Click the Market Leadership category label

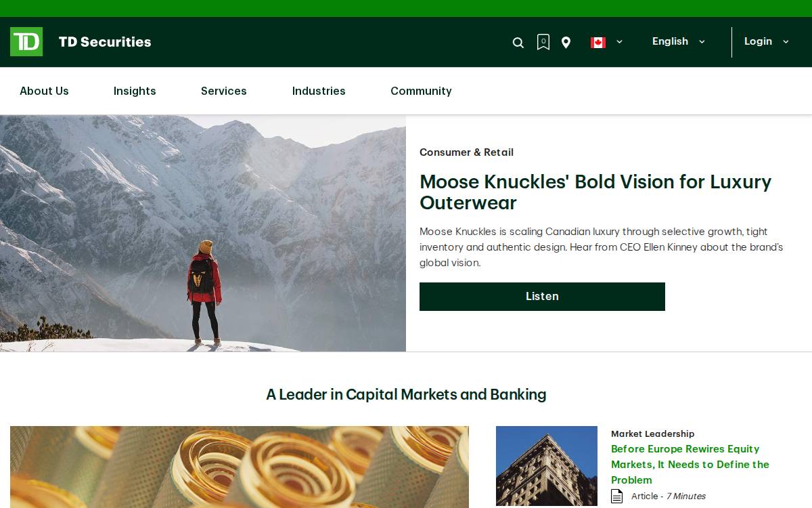pos(652,433)
